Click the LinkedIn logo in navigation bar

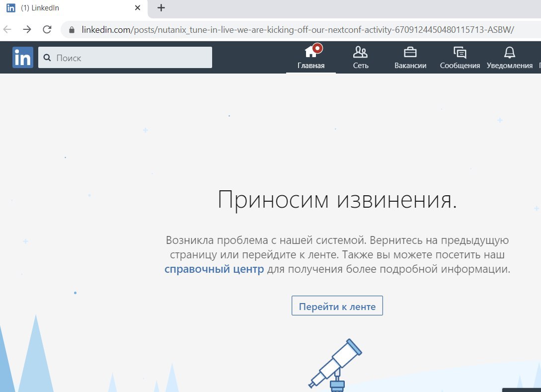tap(23, 57)
